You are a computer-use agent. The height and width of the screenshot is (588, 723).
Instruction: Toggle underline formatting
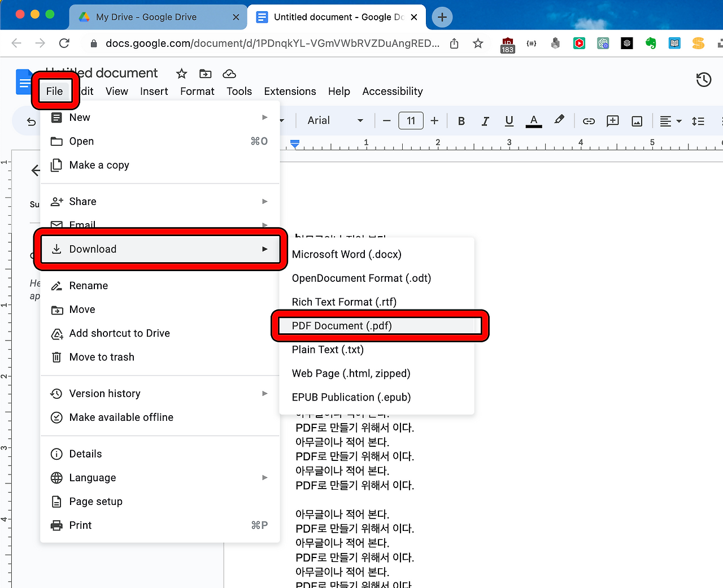click(508, 120)
